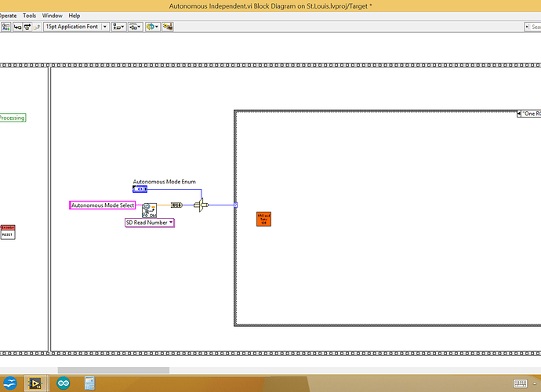Viewport: 541px width, 392px height.
Task: Select the Autonomous Mode Enum label text
Action: point(164,182)
